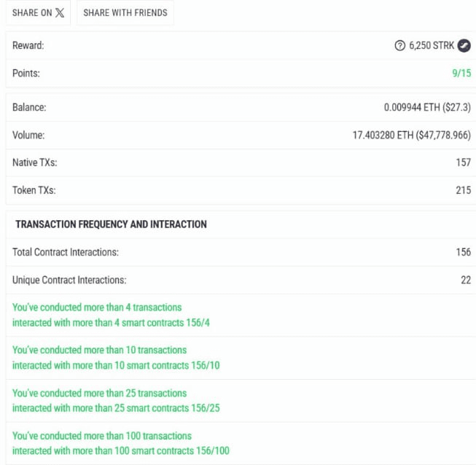The width and height of the screenshot is (476, 465).
Task: Click the X logo in share button
Action: [x=60, y=12]
